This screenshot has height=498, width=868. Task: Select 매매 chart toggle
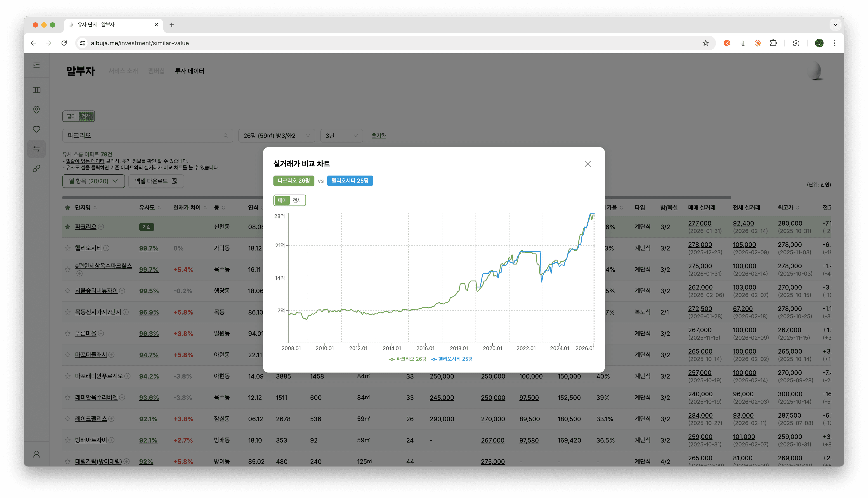point(282,200)
